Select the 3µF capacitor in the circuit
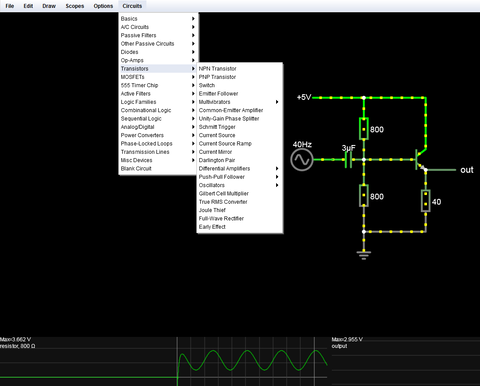Viewport: 480px width, 386px height. pyautogui.click(x=348, y=160)
